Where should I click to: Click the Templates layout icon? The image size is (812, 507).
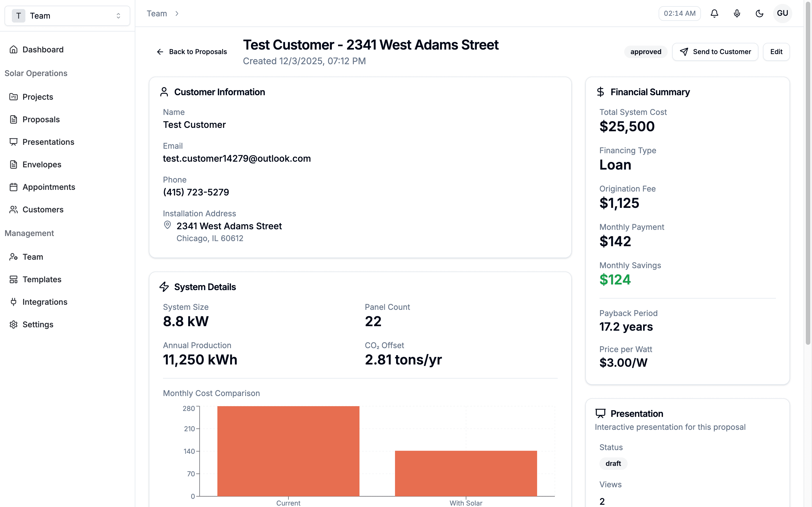(14, 279)
